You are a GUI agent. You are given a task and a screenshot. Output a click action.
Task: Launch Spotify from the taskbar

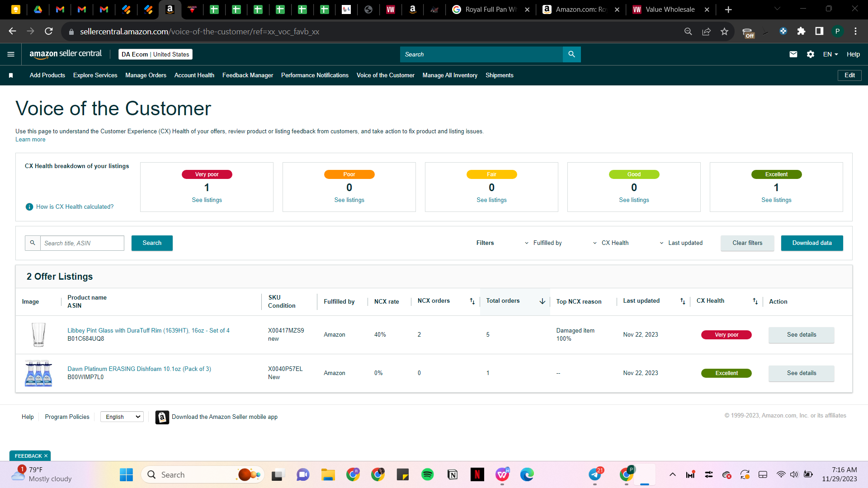(427, 474)
